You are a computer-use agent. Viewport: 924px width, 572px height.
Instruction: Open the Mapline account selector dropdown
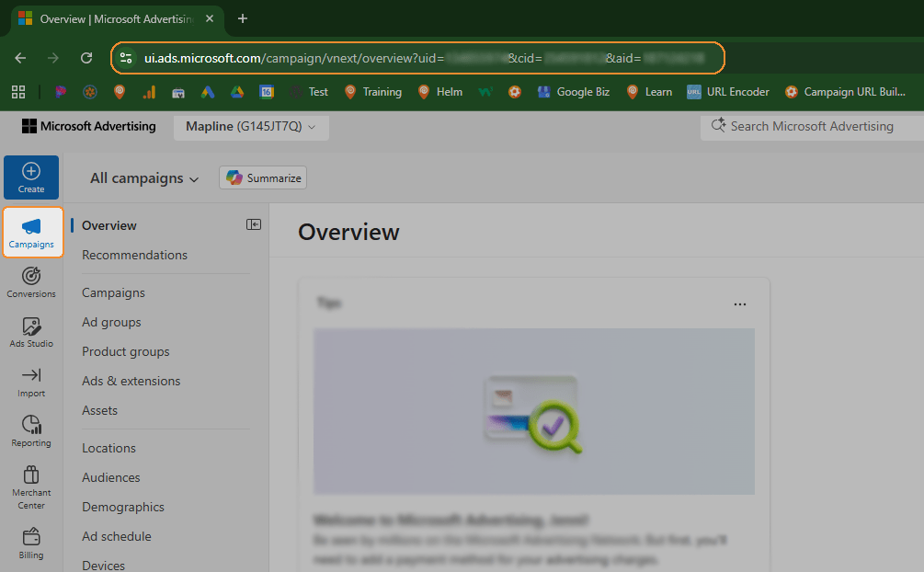tap(250, 126)
